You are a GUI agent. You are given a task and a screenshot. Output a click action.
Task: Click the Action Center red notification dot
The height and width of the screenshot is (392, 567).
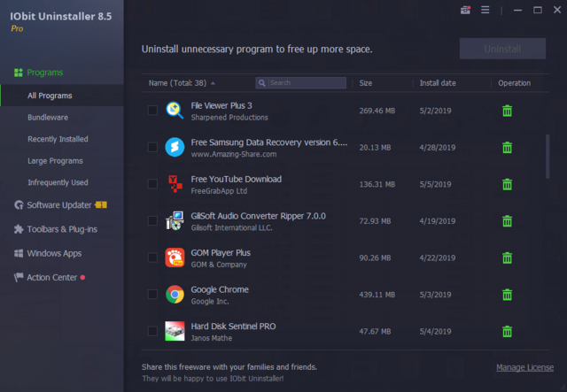(82, 278)
